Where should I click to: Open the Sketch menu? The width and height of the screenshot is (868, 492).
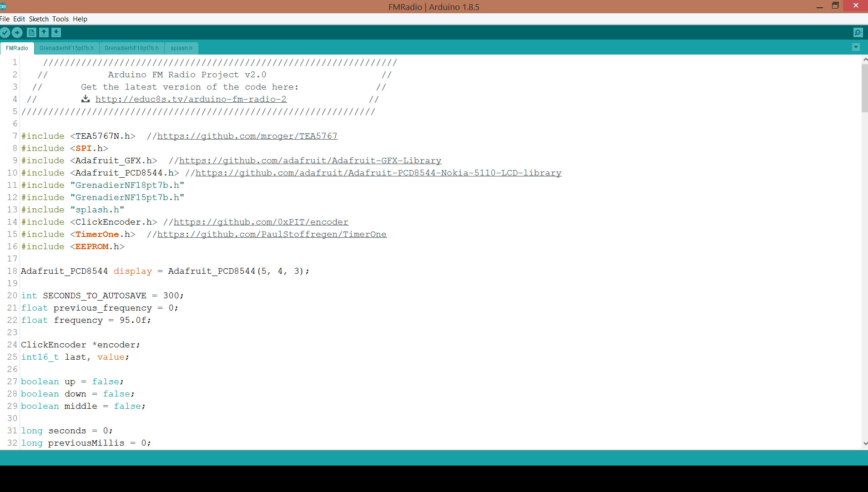(x=39, y=19)
